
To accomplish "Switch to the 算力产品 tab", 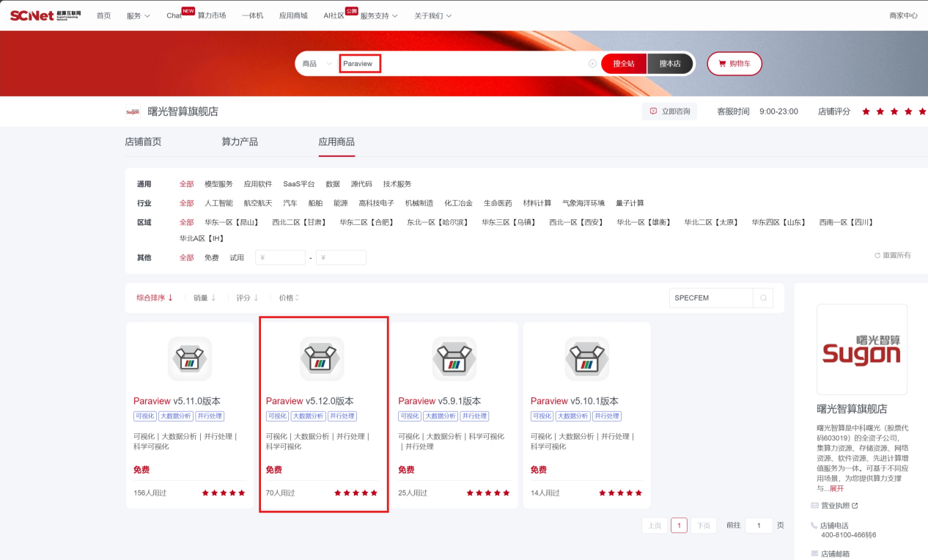I will tap(240, 141).
